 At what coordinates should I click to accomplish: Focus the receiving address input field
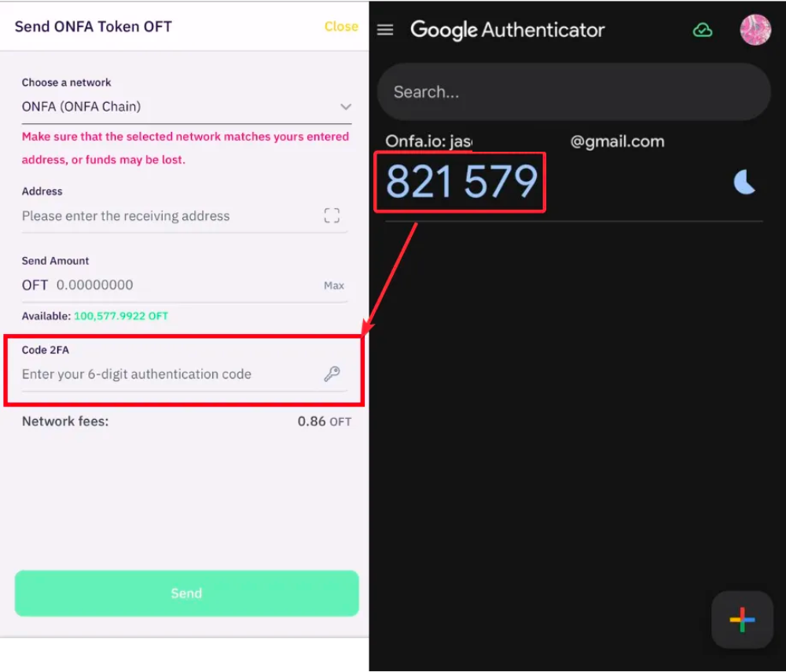click(165, 216)
